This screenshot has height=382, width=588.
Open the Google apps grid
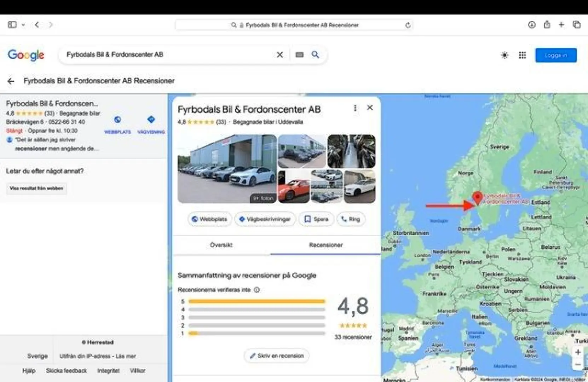[522, 55]
